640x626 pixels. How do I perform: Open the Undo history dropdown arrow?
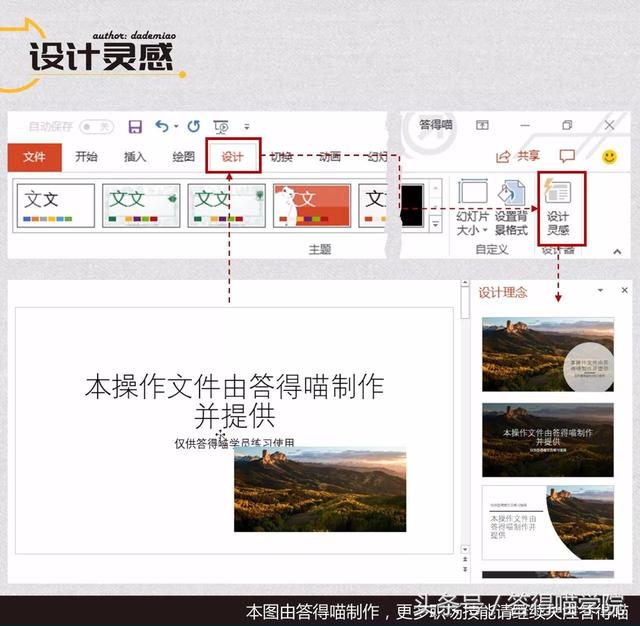click(x=176, y=127)
